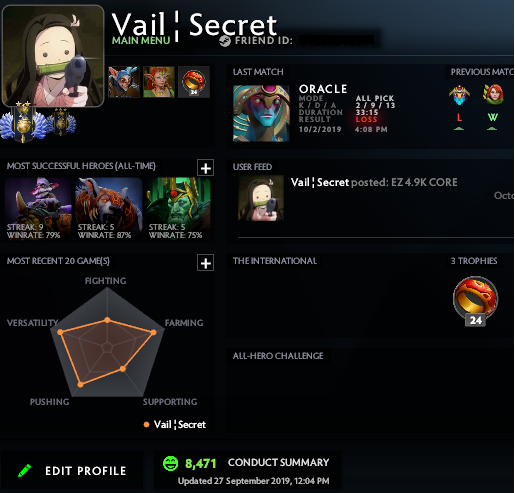
Task: Select the Oracle last match portrait
Action: (x=261, y=113)
